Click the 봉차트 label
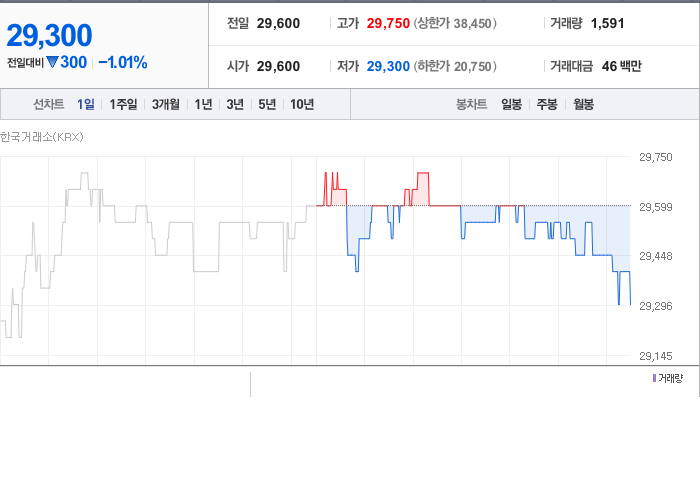 pos(471,104)
